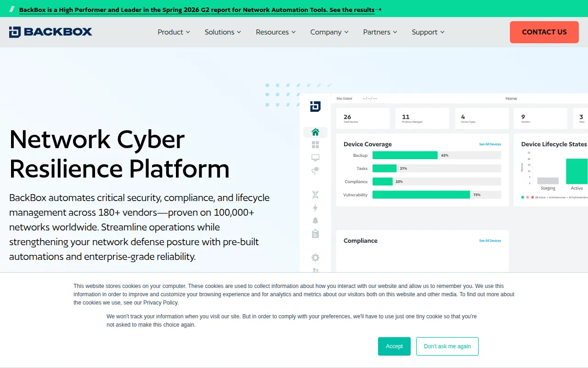Click the 'Staging' bar label in lifecycle chart
The image size is (588, 368).
click(x=548, y=188)
